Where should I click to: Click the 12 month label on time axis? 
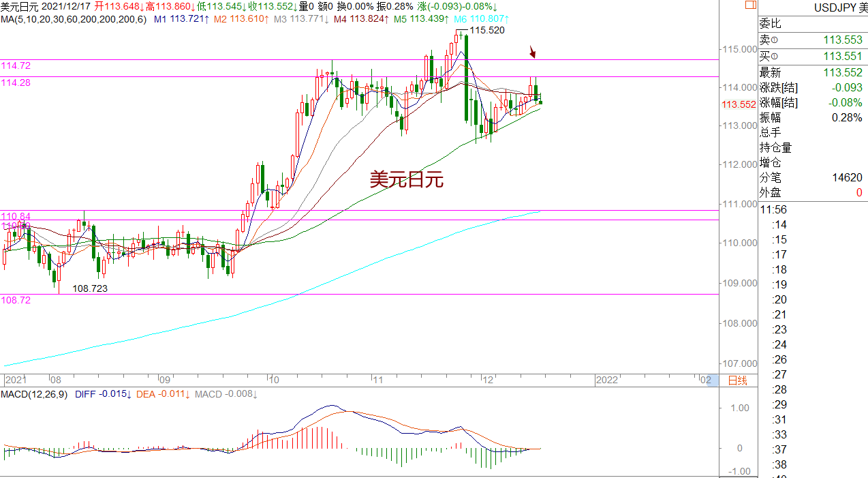(x=487, y=380)
